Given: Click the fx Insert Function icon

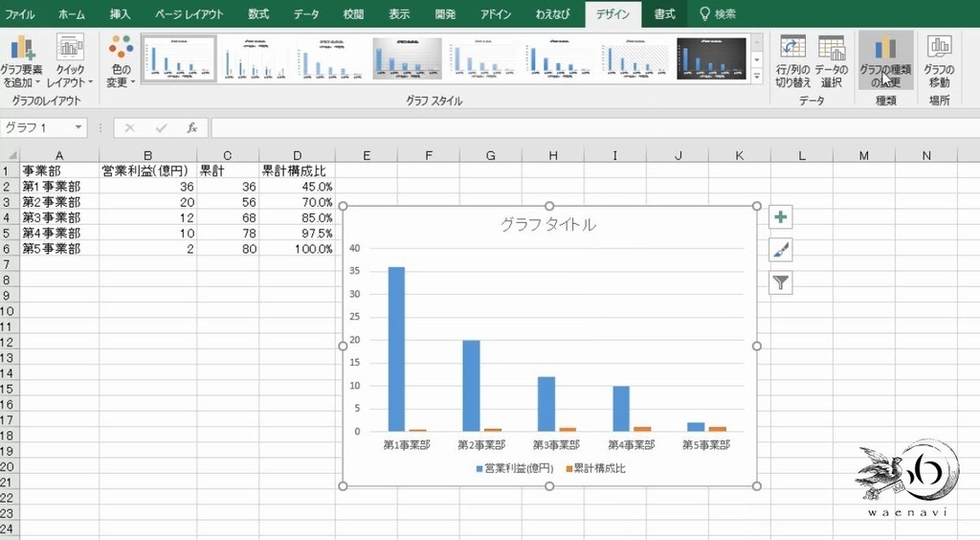Looking at the screenshot, I should point(191,128).
